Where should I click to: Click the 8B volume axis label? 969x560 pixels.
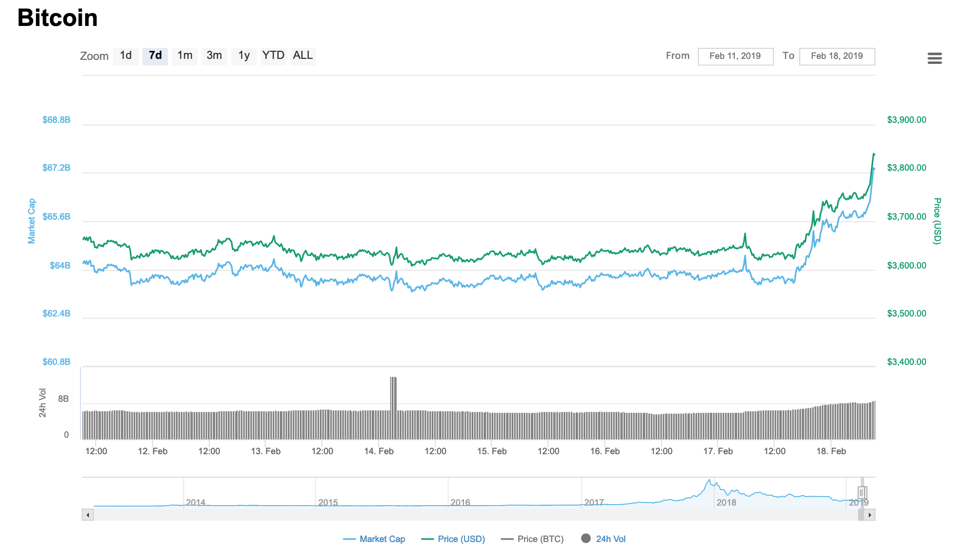tap(63, 399)
